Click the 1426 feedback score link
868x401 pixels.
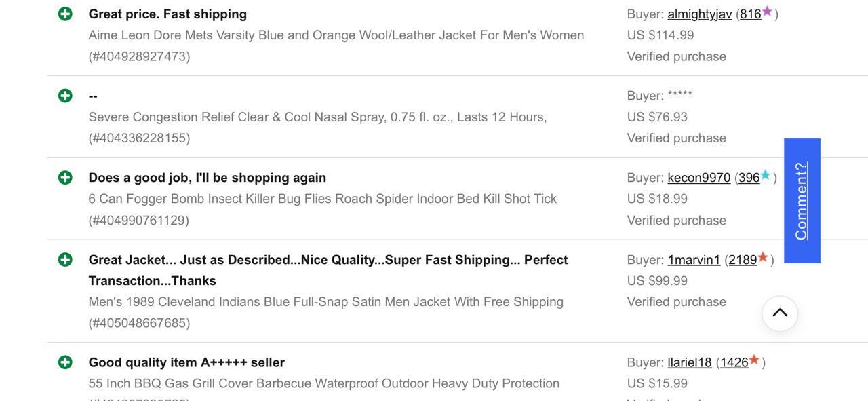coord(734,362)
